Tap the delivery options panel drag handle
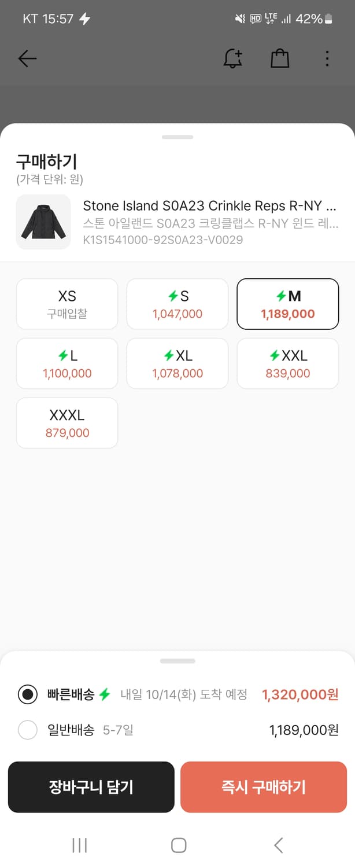Viewport: 355px width, 868px height. coord(177,661)
